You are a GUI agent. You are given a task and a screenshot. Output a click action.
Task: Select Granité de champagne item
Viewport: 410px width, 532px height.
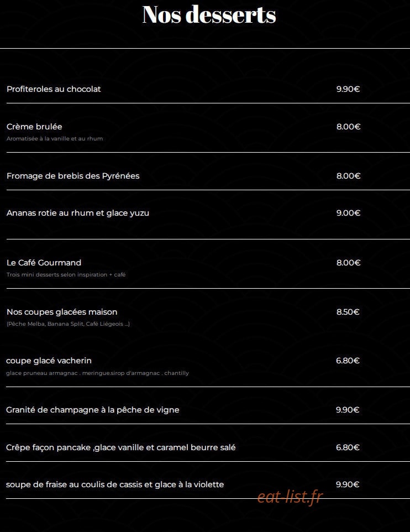(x=93, y=410)
